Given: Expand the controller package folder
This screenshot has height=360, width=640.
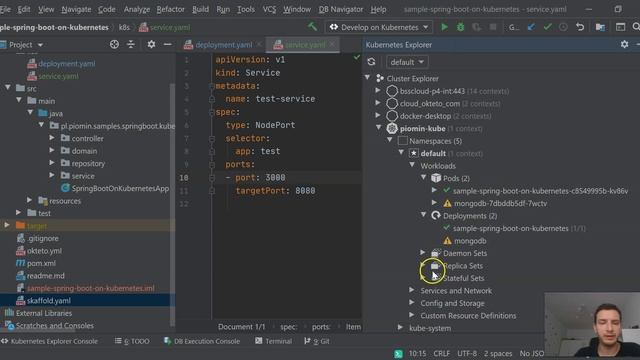Looking at the screenshot, I should click(x=52, y=138).
